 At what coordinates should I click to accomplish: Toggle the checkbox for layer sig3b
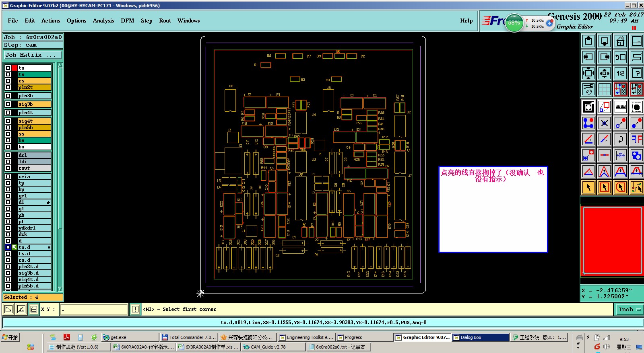(x=8, y=104)
